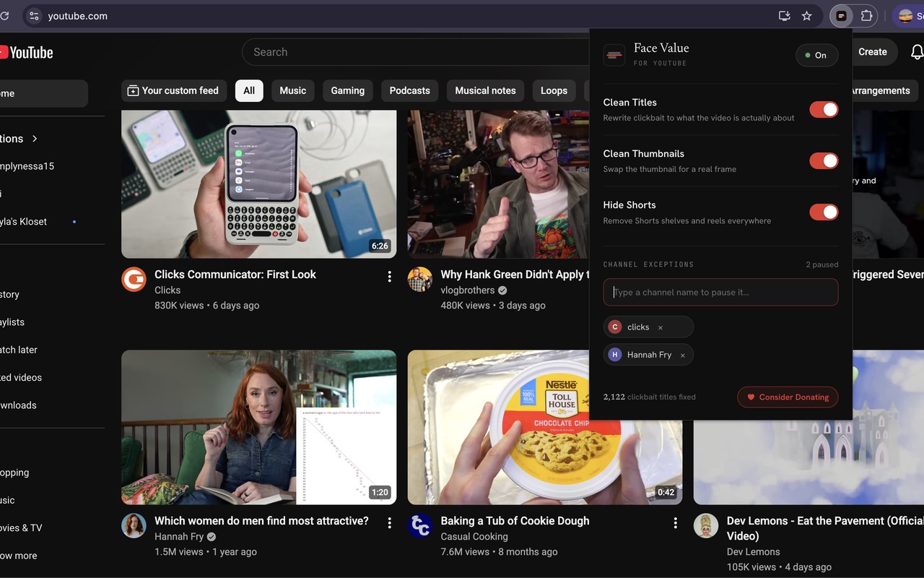Click the youtube.com address bar URL
This screenshot has width=924, height=578.
pyautogui.click(x=77, y=16)
